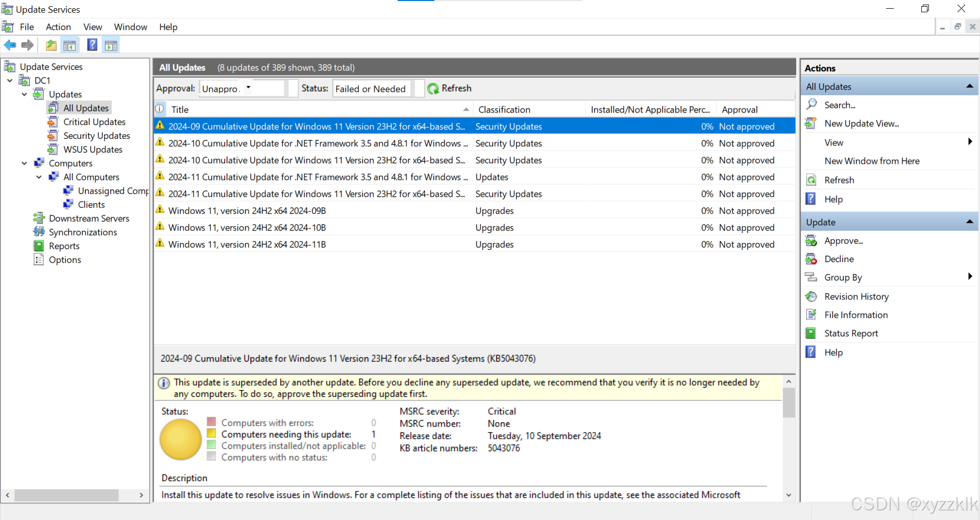This screenshot has height=520, width=980.
Task: Click the Revision History icon
Action: tap(811, 296)
